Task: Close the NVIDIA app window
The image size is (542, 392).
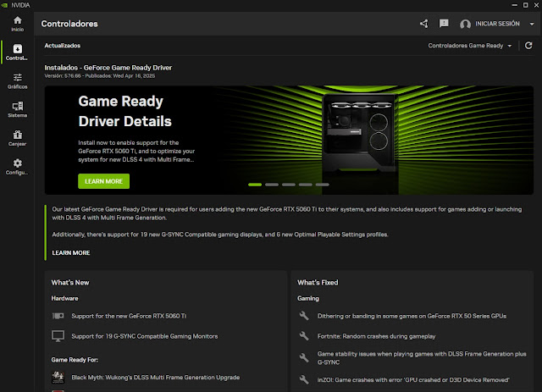Action: pyautogui.click(x=536, y=5)
